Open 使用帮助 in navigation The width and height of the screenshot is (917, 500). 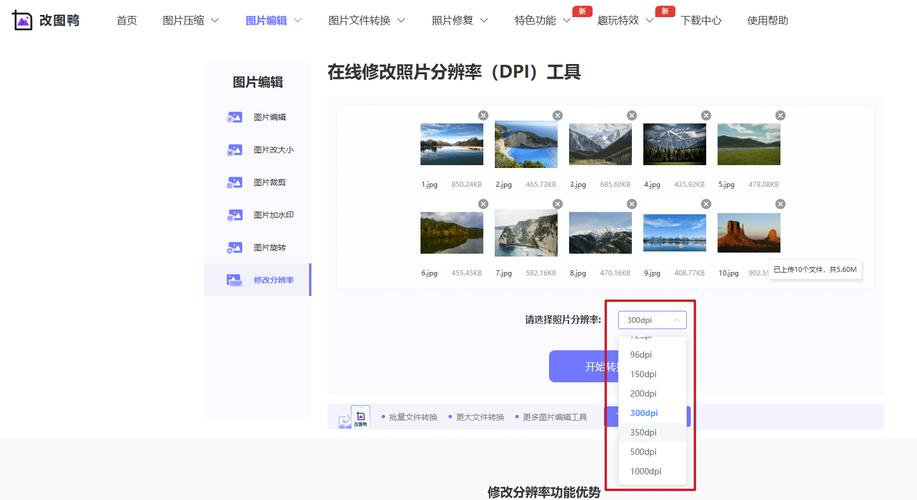[x=767, y=20]
